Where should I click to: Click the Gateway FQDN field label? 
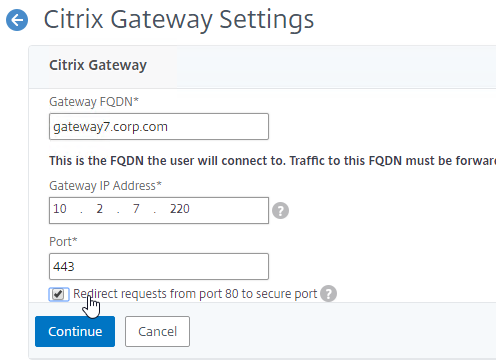coord(94,102)
